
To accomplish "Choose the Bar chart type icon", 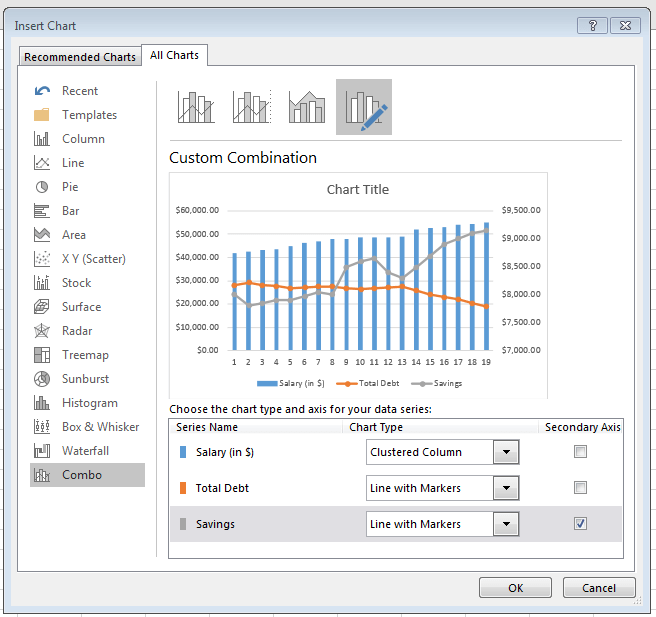I will click(x=42, y=211).
